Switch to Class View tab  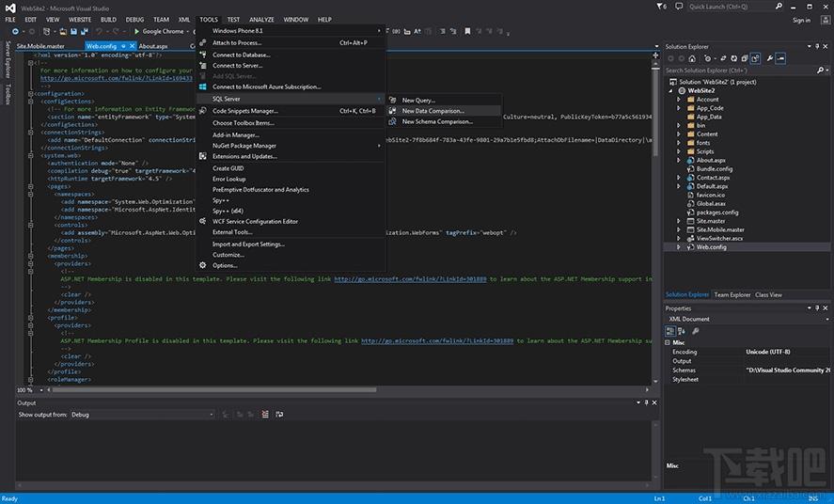point(768,294)
